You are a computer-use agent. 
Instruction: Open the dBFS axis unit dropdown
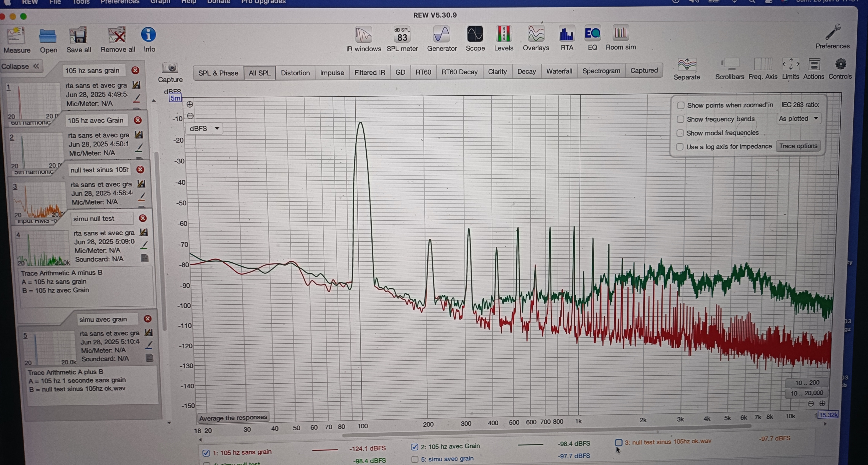point(204,128)
